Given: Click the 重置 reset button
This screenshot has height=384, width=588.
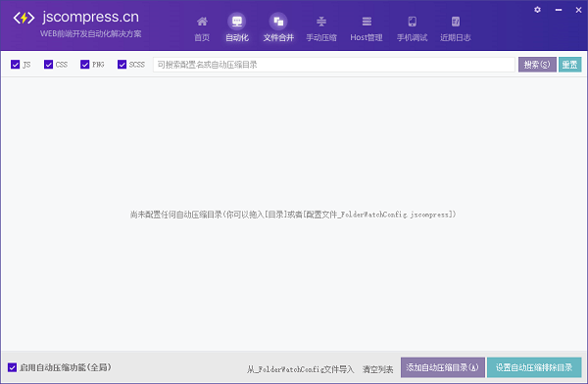Looking at the screenshot, I should point(570,65).
